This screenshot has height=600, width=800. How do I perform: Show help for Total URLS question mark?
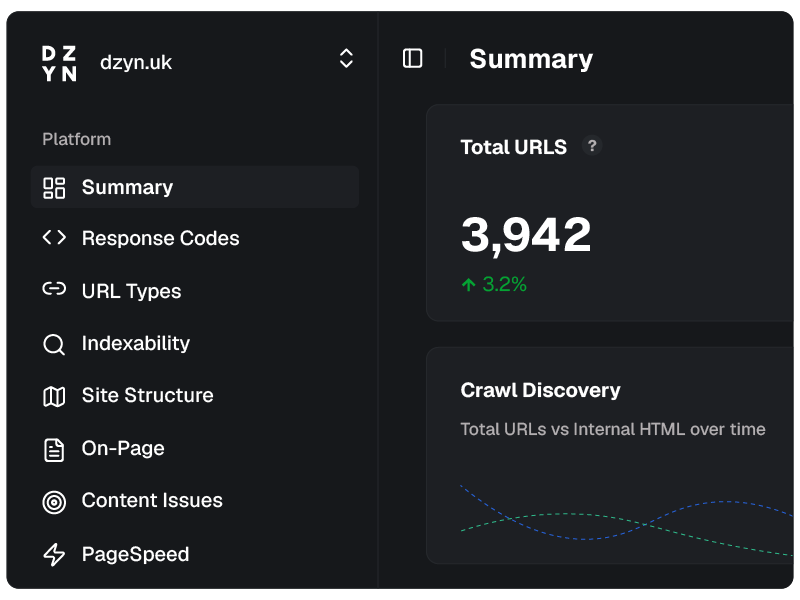592,146
